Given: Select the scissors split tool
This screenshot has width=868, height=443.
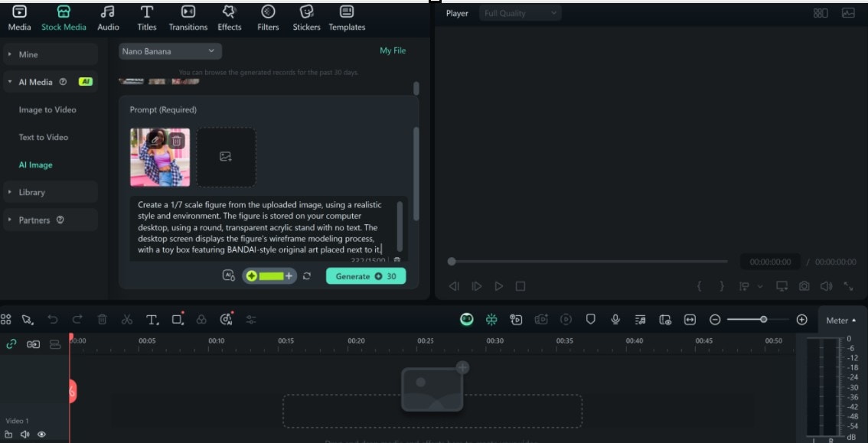Looking at the screenshot, I should click(127, 319).
